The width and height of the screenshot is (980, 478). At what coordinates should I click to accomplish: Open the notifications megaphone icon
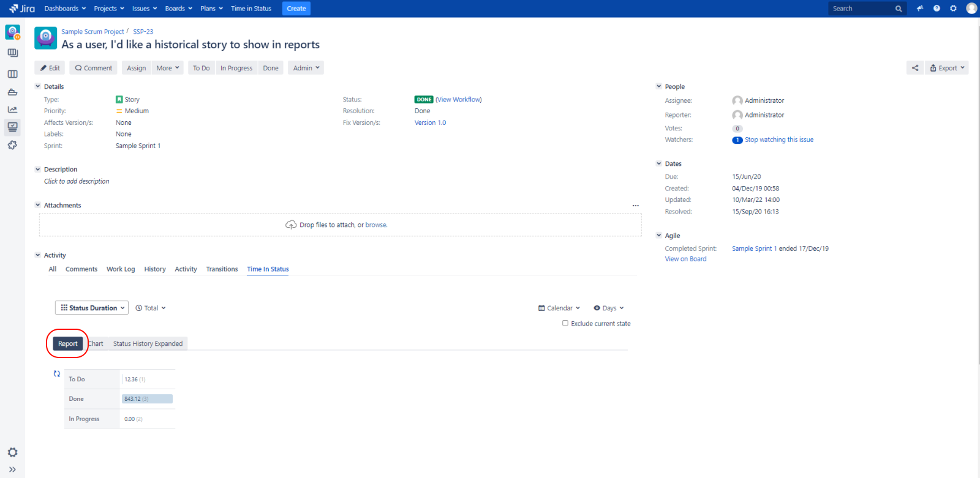coord(919,9)
